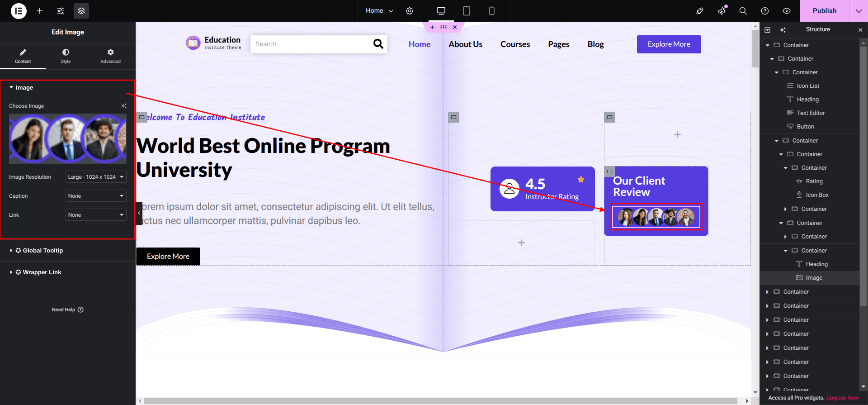868x405 pixels.
Task: Click the AI sparkle icon beside Choose Image
Action: [124, 106]
